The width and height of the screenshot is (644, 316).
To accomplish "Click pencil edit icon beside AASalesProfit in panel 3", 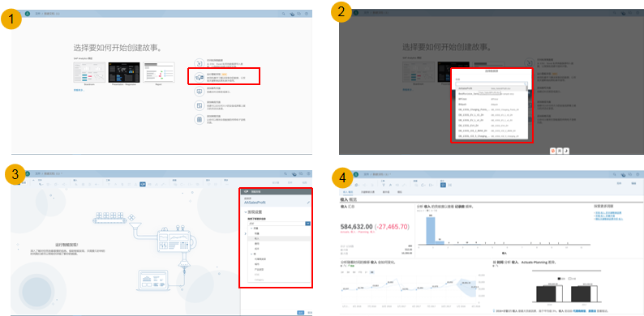I will click(x=308, y=203).
